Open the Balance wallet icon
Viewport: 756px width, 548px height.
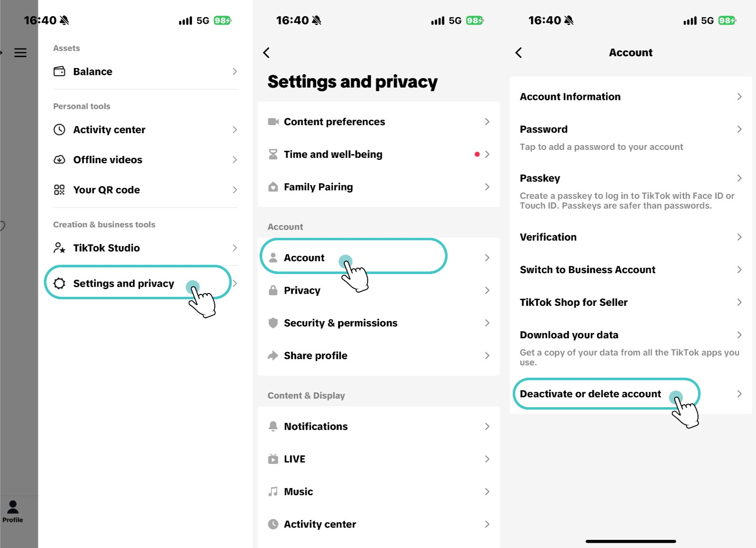60,71
